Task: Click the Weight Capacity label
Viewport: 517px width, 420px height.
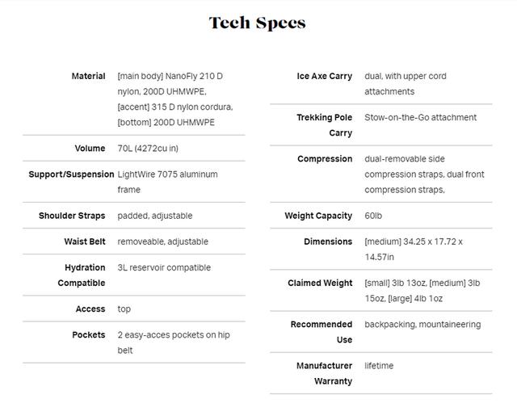Action: pos(318,216)
